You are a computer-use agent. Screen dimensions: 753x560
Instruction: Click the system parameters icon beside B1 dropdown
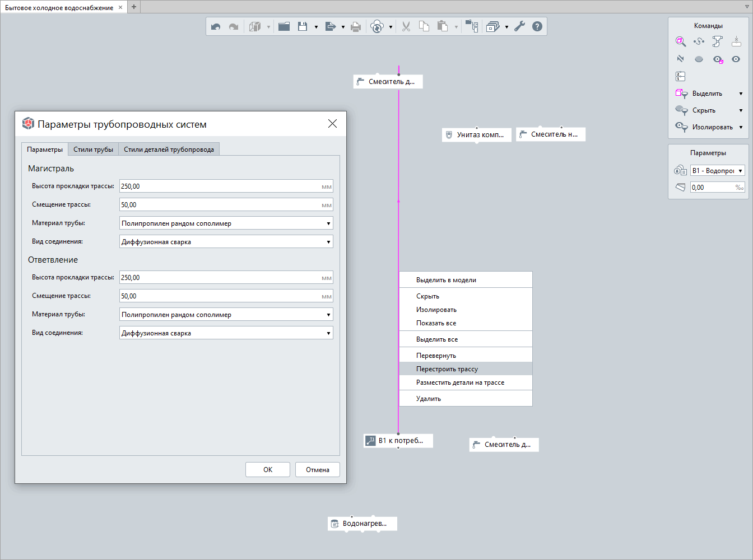pos(680,170)
